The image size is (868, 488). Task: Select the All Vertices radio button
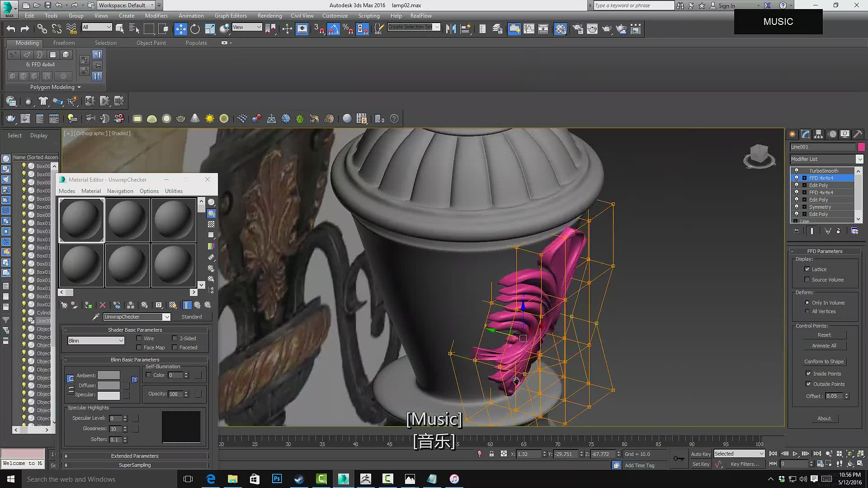click(807, 311)
